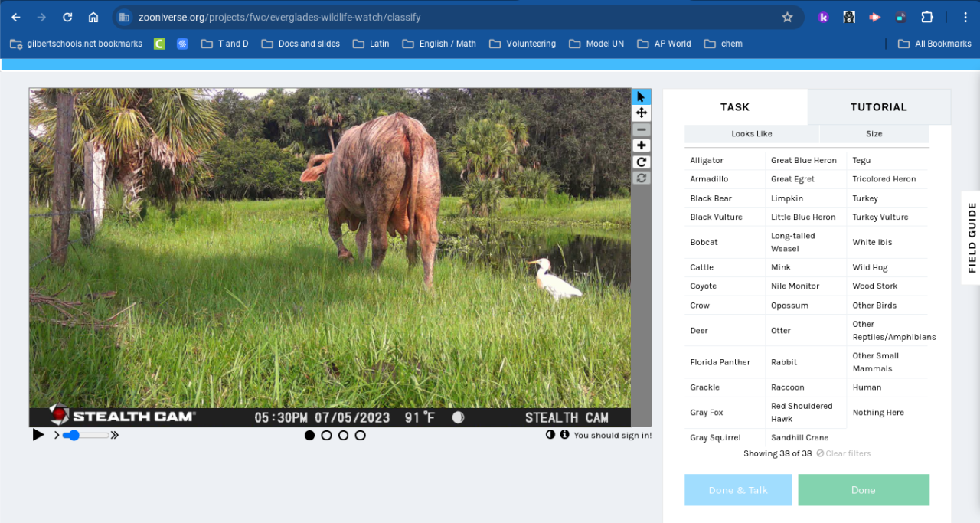Click the slower speed single chevron
Screen dimensions: 980x523
tap(57, 435)
